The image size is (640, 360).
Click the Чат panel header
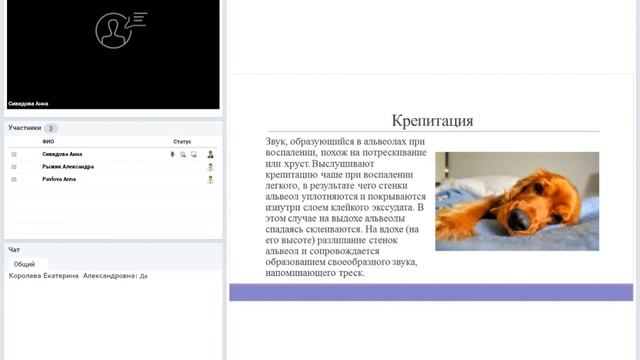click(14, 249)
